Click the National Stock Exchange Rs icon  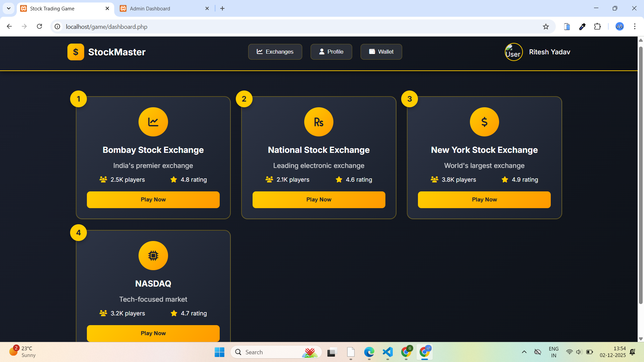pyautogui.click(x=319, y=122)
